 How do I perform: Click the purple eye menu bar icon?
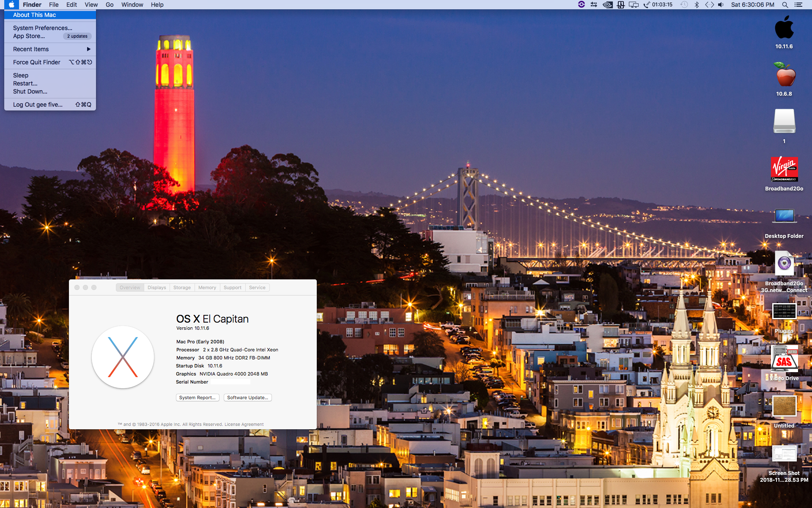pos(582,5)
